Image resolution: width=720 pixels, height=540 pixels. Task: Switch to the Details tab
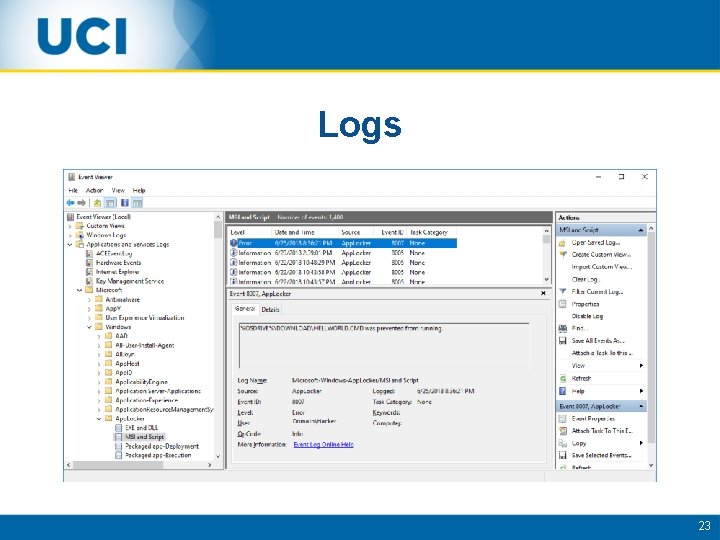270,309
